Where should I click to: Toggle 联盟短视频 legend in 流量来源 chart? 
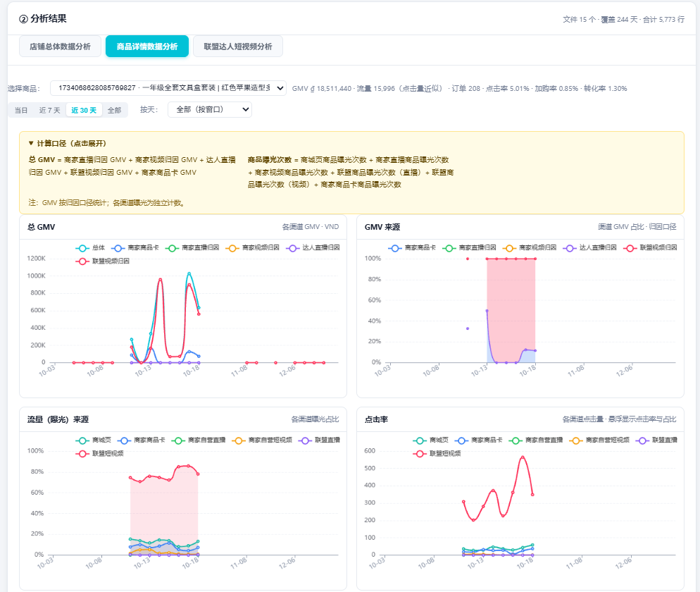pos(99,454)
